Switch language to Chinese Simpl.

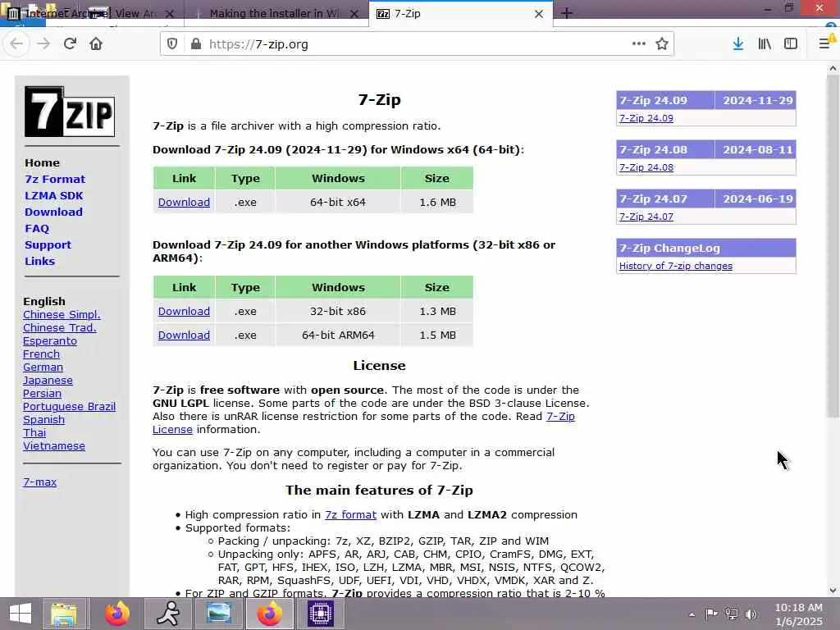[x=62, y=314]
